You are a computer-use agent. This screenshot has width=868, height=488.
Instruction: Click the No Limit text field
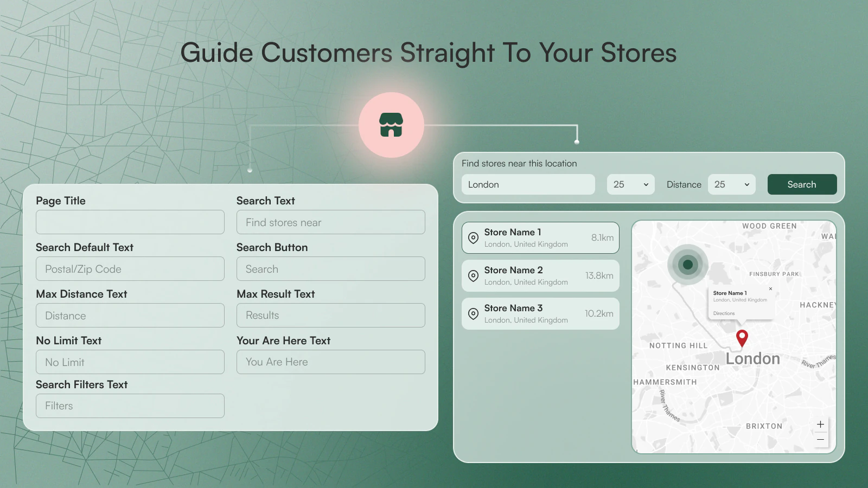pyautogui.click(x=130, y=362)
